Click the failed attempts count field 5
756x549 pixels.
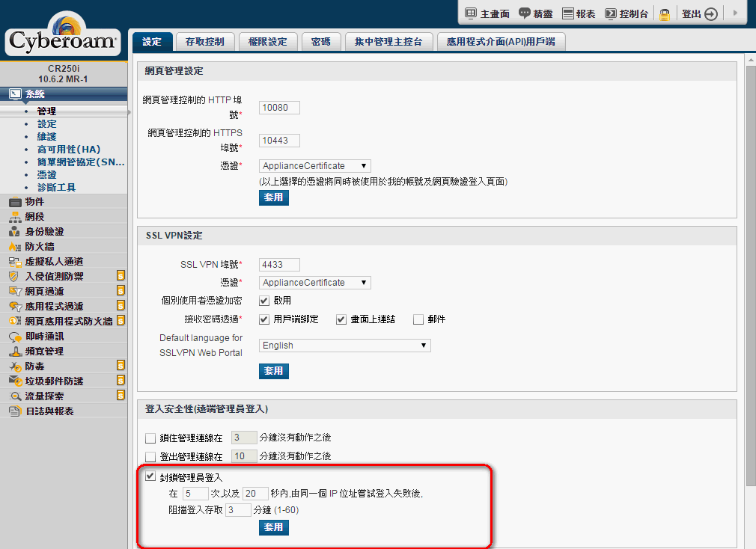pyautogui.click(x=196, y=494)
